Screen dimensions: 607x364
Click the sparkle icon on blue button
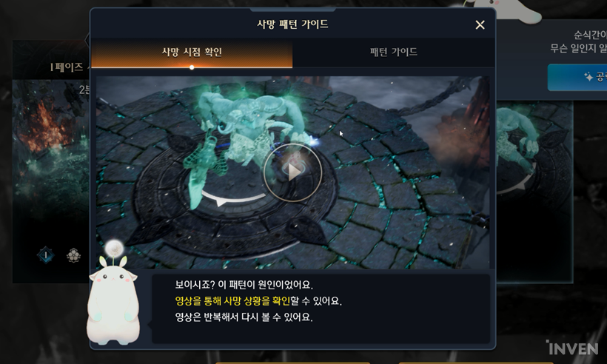pyautogui.click(x=588, y=77)
